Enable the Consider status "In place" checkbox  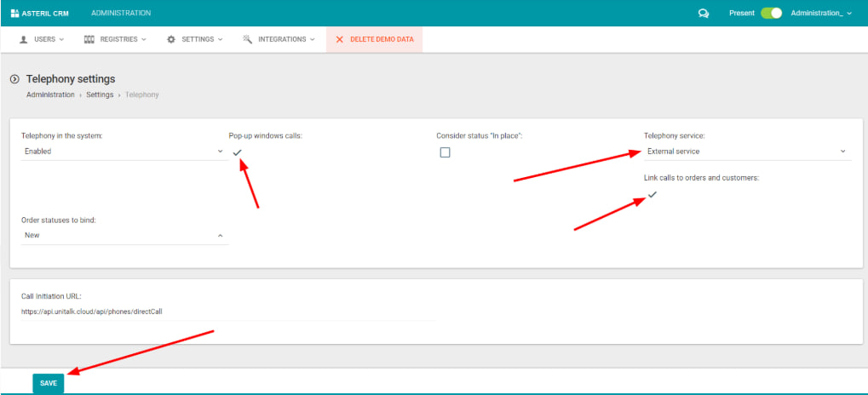[445, 152]
